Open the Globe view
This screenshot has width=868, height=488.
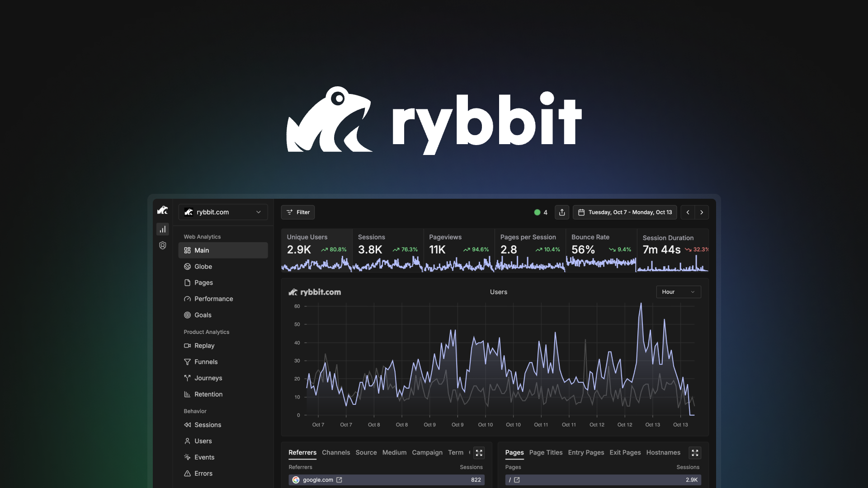203,266
